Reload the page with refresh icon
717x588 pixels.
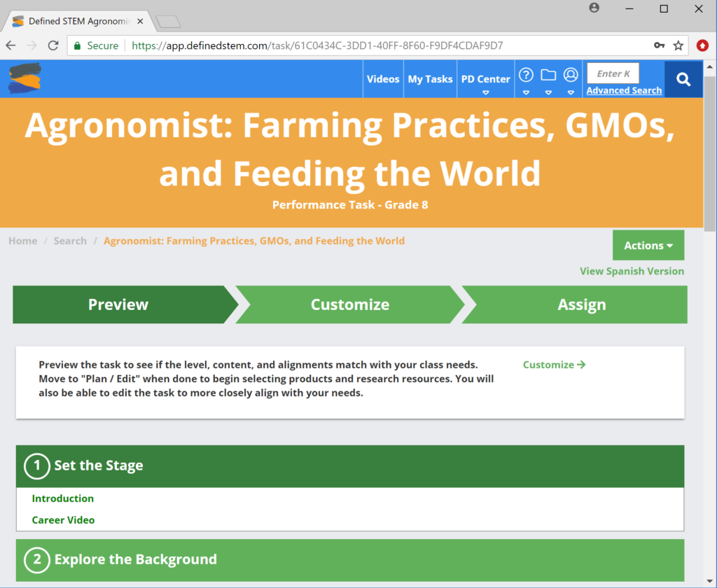coord(53,45)
